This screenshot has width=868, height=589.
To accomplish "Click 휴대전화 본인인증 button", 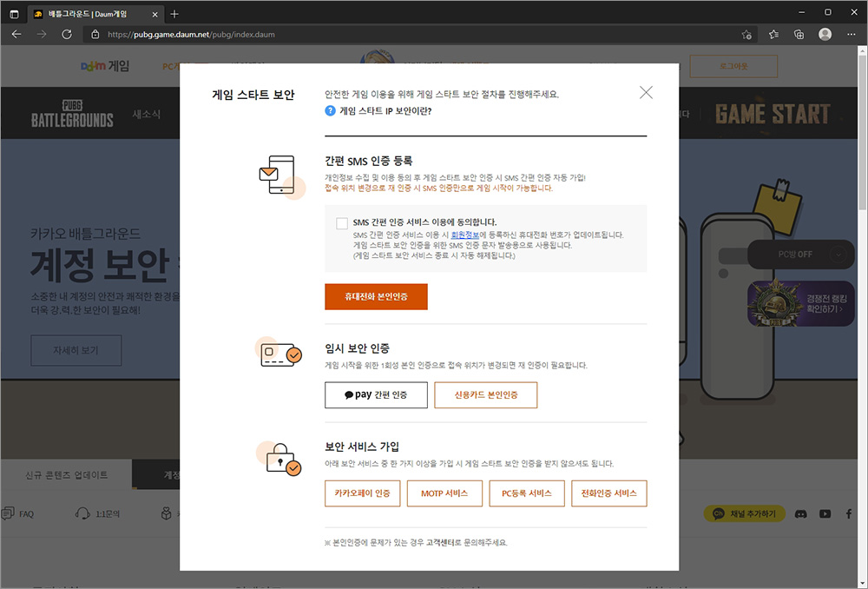I will click(376, 296).
